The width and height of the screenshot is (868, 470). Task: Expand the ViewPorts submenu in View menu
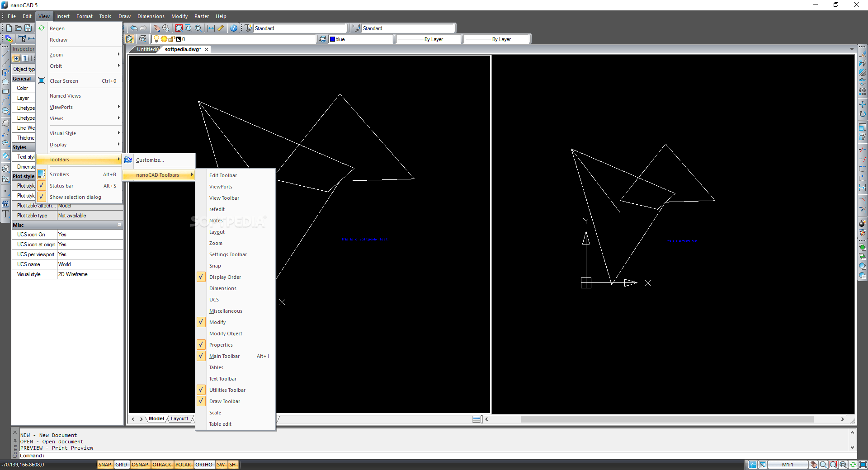(79, 107)
